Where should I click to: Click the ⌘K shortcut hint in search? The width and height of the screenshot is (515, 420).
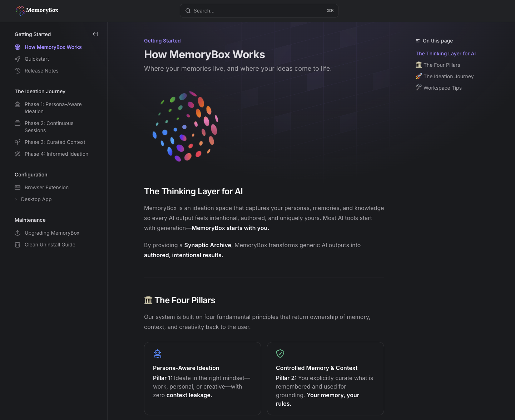click(330, 11)
